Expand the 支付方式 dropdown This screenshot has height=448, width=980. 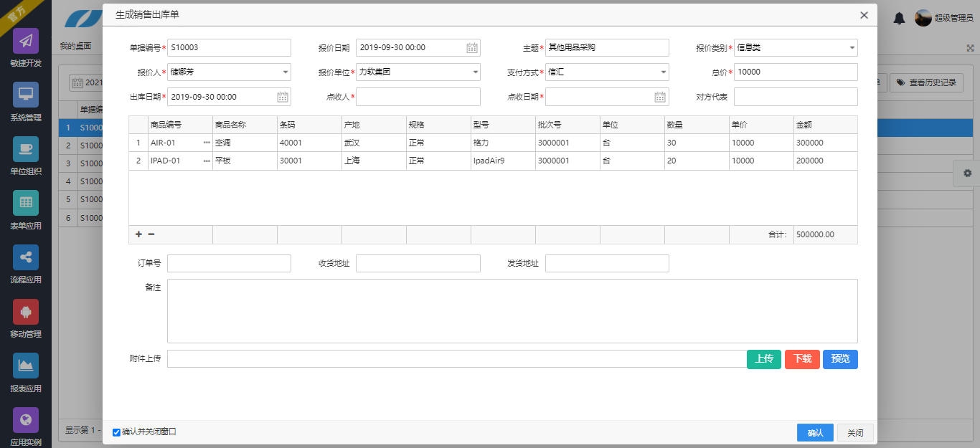coord(663,72)
